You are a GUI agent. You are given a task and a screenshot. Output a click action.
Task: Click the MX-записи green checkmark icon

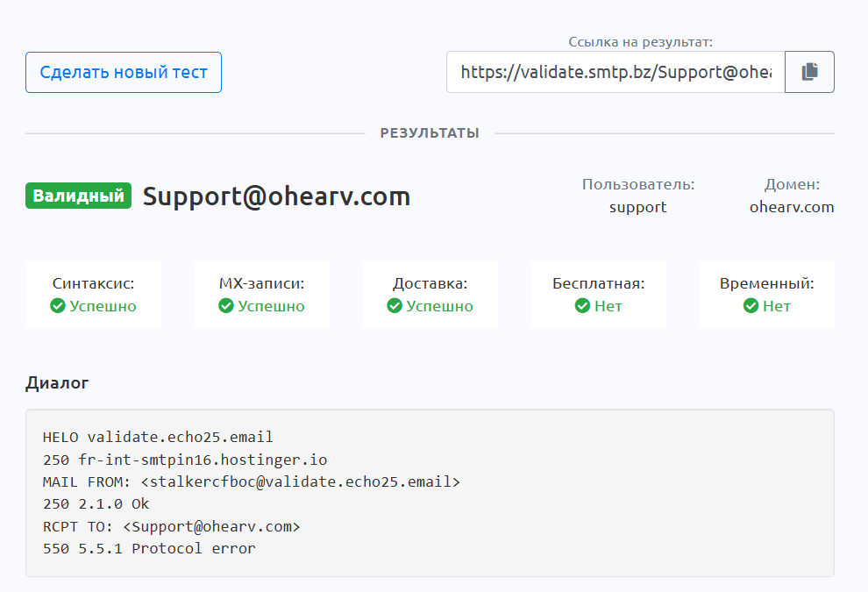click(226, 306)
